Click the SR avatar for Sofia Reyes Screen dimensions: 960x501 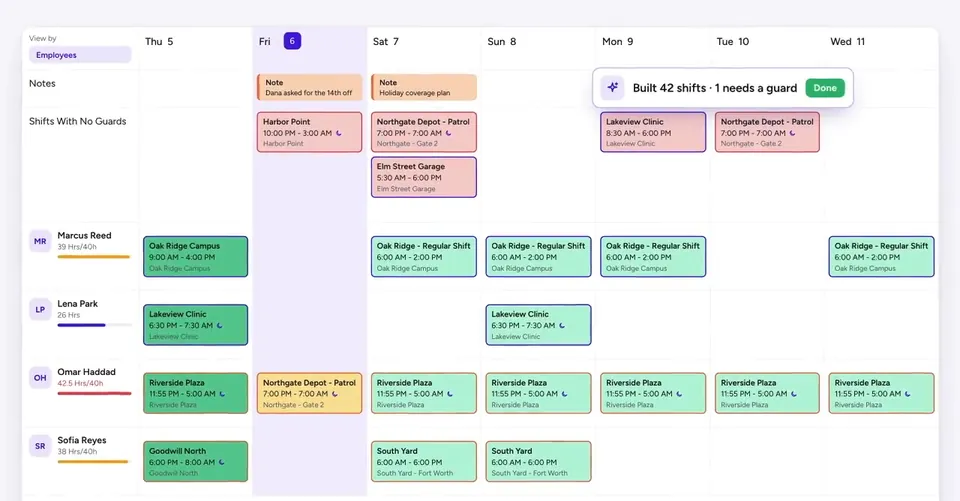tap(40, 446)
